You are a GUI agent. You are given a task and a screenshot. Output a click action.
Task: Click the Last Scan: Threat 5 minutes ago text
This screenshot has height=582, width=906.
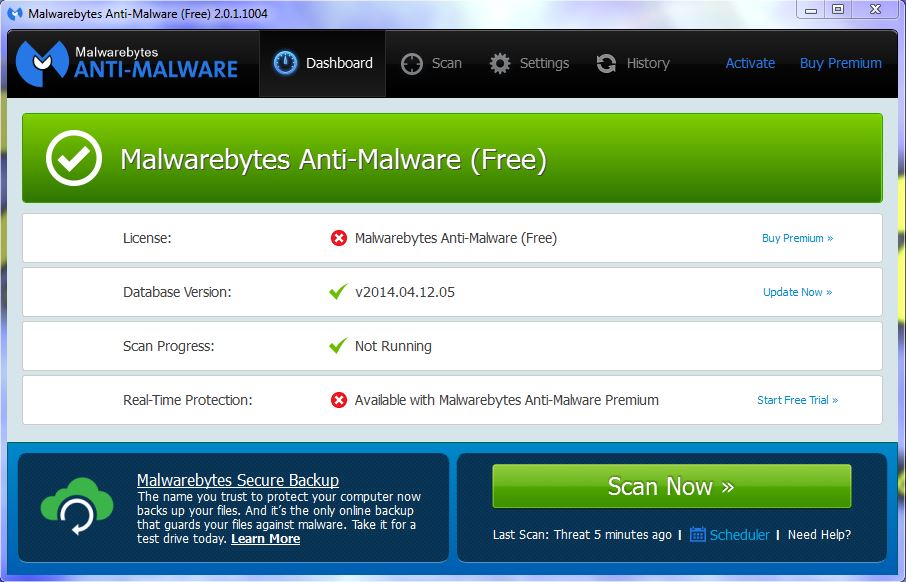[x=582, y=535]
